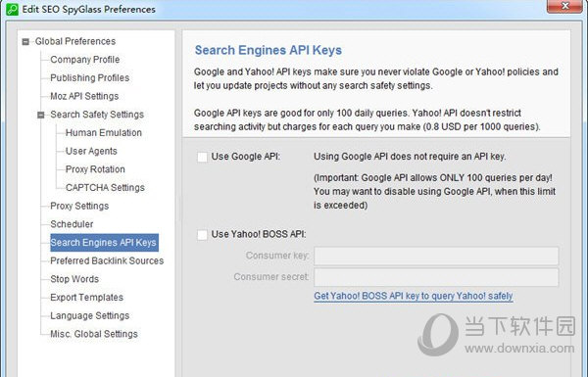Image resolution: width=588 pixels, height=377 pixels.
Task: Select CAPTCHA Settings
Action: (105, 188)
